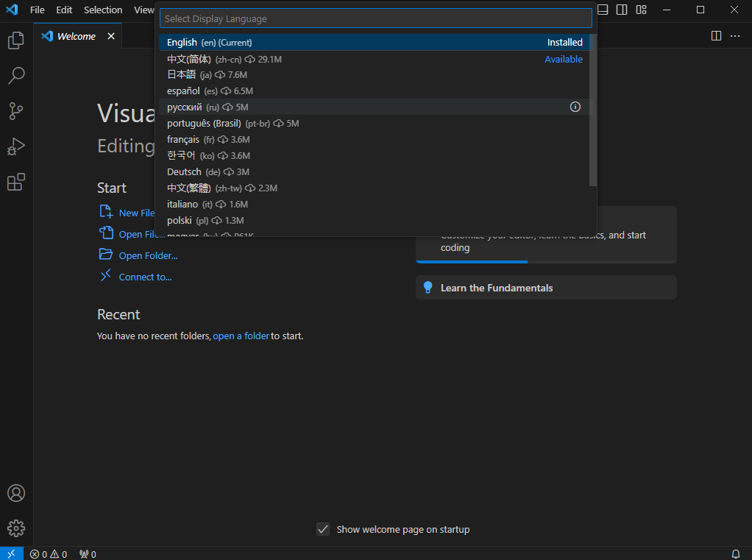Choose русский (ru) from language list
Image resolution: width=752 pixels, height=560 pixels.
coord(374,107)
